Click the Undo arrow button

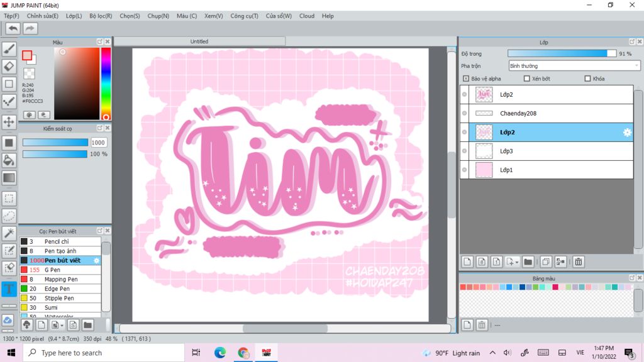click(x=13, y=28)
